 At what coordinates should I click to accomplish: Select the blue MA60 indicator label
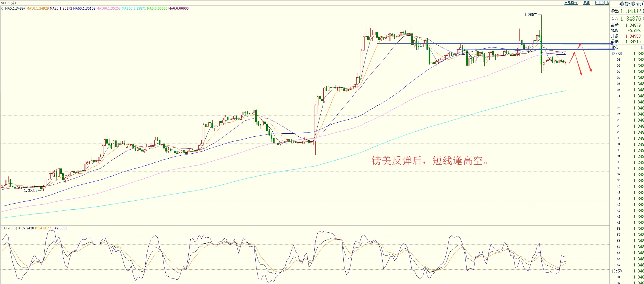[x=84, y=9]
